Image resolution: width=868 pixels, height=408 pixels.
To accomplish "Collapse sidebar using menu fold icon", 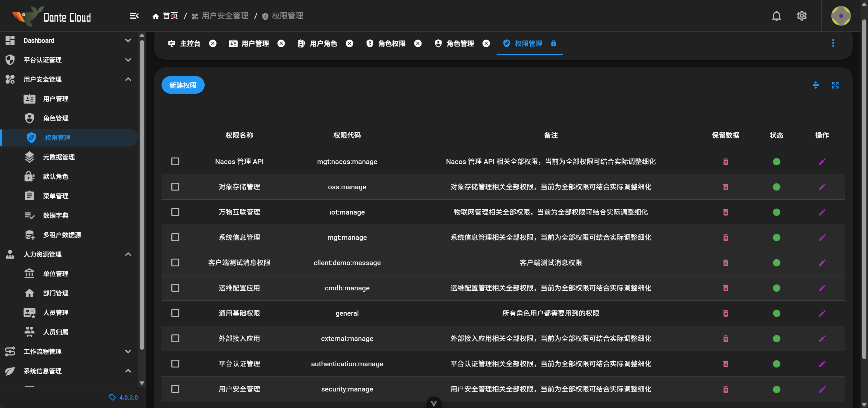I will (134, 16).
